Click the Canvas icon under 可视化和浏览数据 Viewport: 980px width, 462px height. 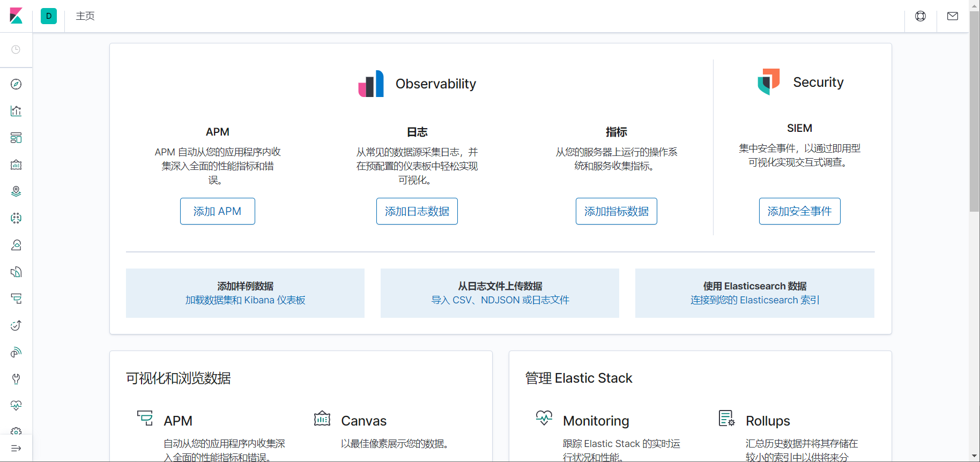[322, 418]
